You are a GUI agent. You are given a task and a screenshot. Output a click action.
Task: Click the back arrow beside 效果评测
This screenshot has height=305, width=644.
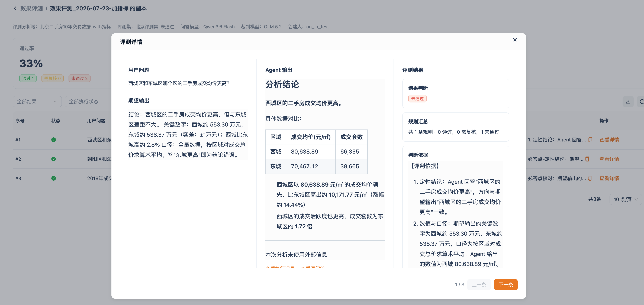[15, 8]
